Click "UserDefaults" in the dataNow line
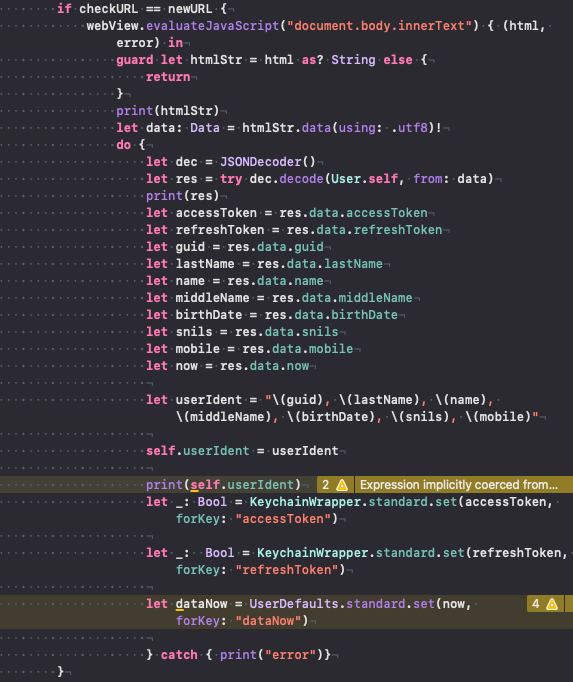This screenshot has width=573, height=682. 294,603
